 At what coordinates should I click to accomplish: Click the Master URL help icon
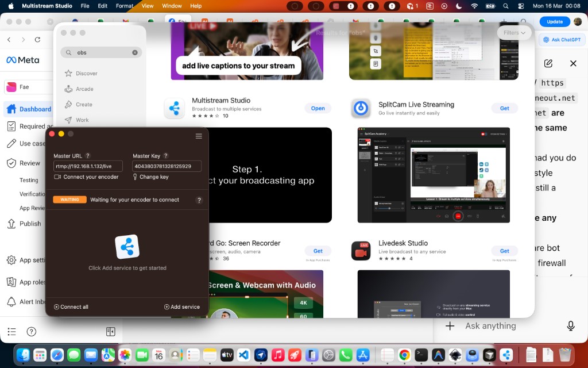click(x=88, y=156)
